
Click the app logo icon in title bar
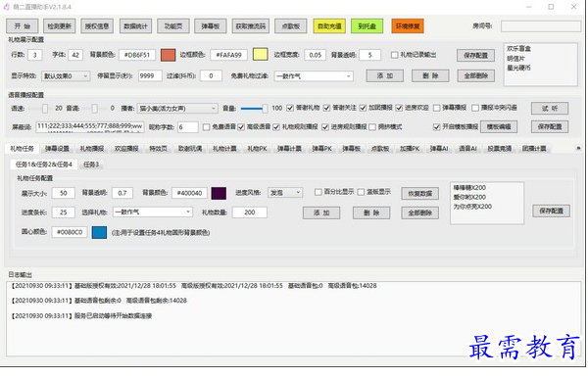pos(7,7)
